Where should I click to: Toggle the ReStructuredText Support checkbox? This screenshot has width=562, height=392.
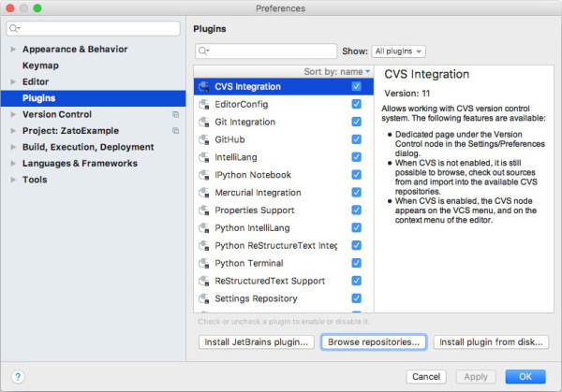(356, 281)
